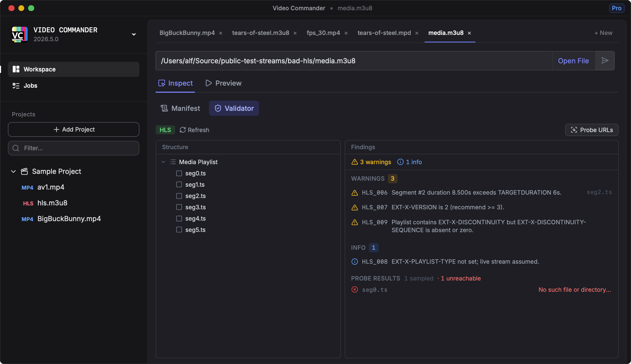Image resolution: width=631 pixels, height=364 pixels.
Task: Click the Validator shield icon
Action: click(218, 108)
